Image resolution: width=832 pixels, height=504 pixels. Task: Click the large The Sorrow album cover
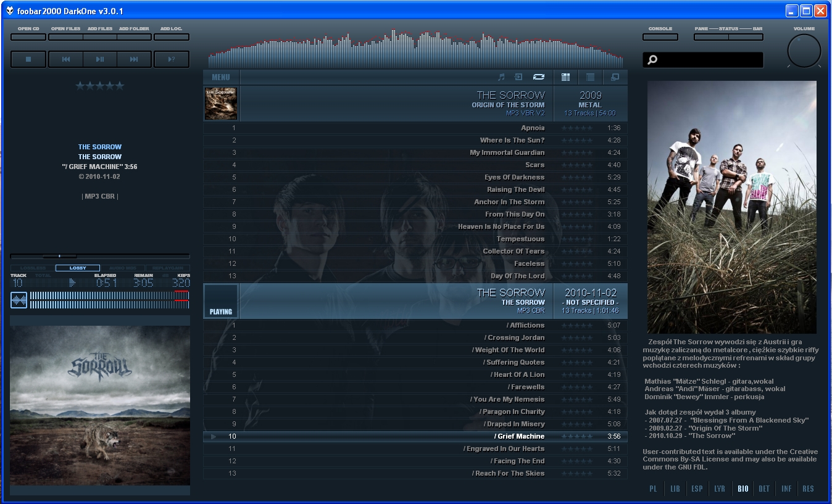point(100,405)
